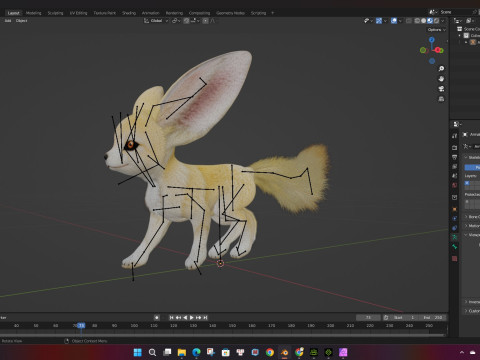Screen dimensions: 480x360
Task: Switch perspective/orthographic view grid icon
Action: point(441,99)
